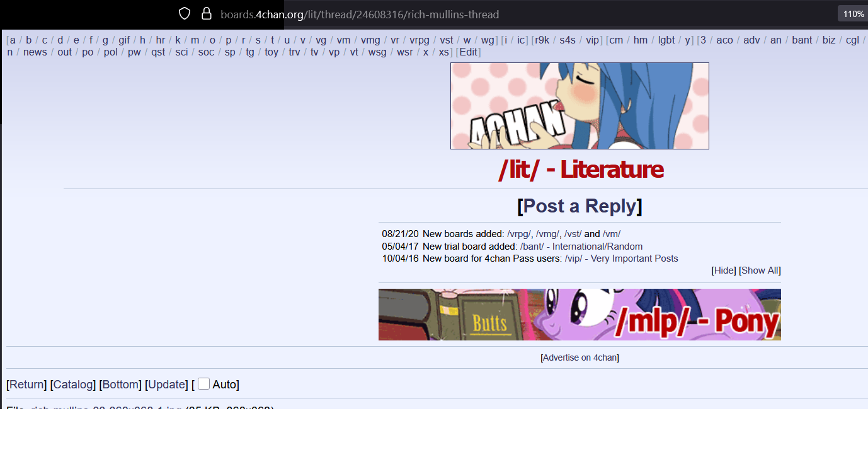The height and width of the screenshot is (476, 868).
Task: Open the r9k board in the board list
Action: (542, 40)
